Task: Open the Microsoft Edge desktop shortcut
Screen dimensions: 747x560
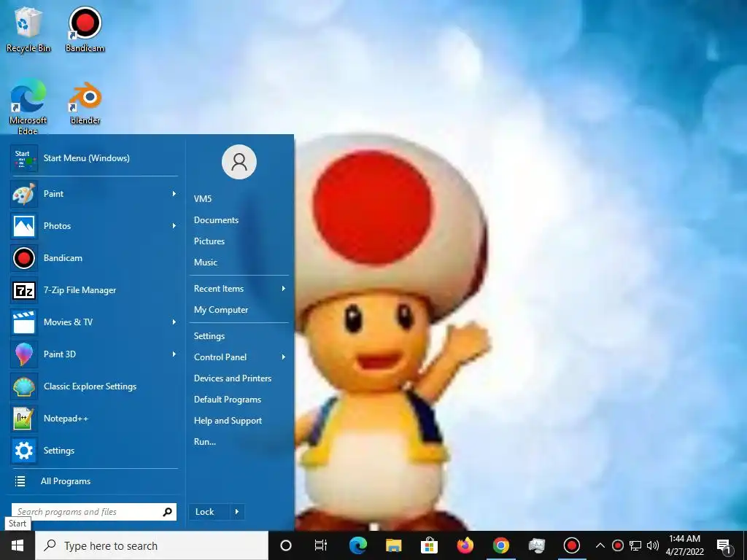Action: coord(28,106)
